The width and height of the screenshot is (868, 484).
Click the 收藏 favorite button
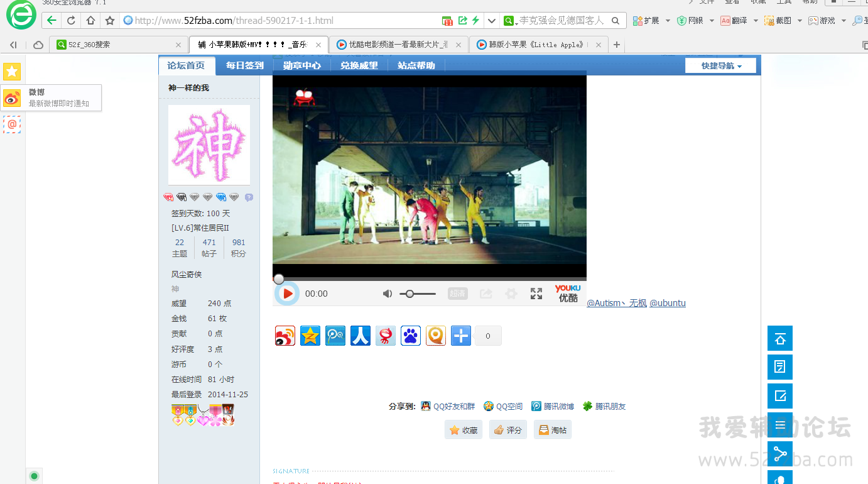pos(464,430)
